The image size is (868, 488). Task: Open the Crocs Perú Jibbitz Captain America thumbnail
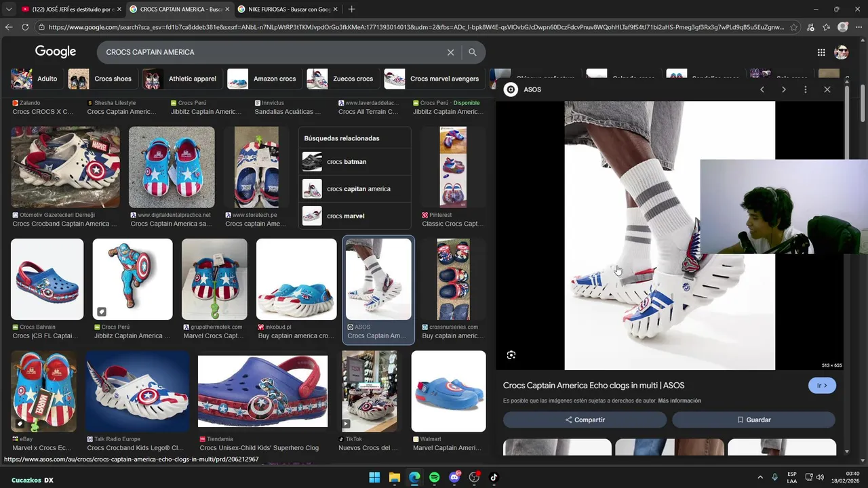(132, 279)
